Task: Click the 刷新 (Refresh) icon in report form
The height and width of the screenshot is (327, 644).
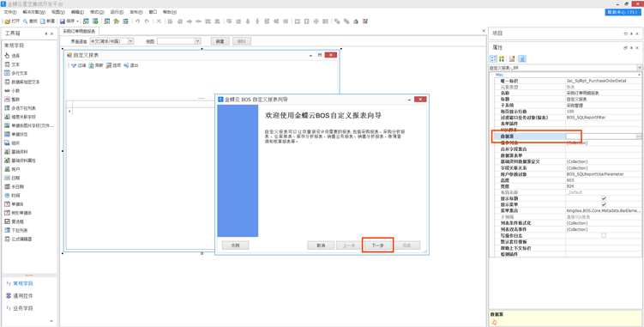Action: click(92, 65)
